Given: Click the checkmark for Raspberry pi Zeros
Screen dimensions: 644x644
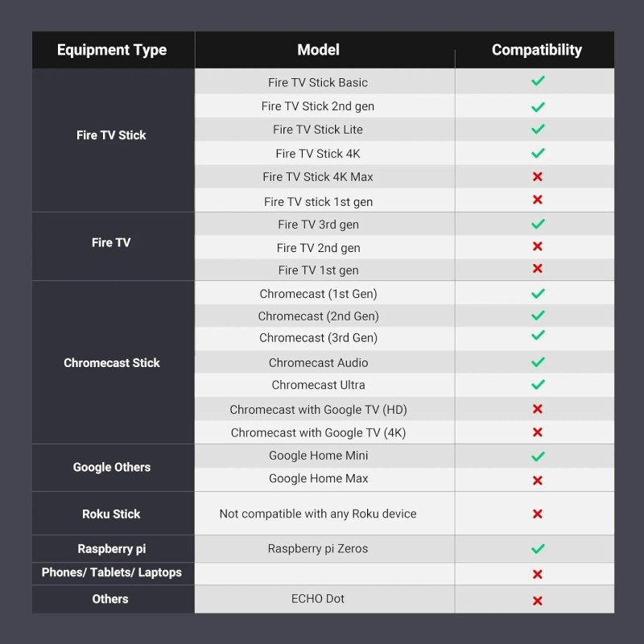Looking at the screenshot, I should tap(538, 549).
